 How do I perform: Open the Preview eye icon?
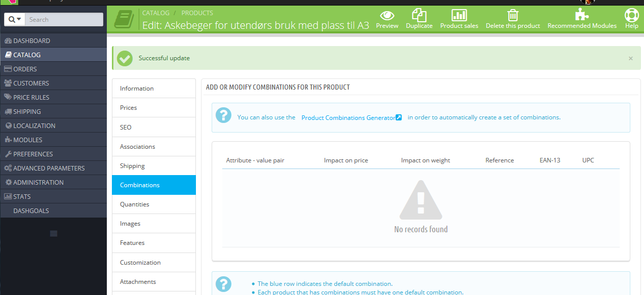(x=387, y=15)
